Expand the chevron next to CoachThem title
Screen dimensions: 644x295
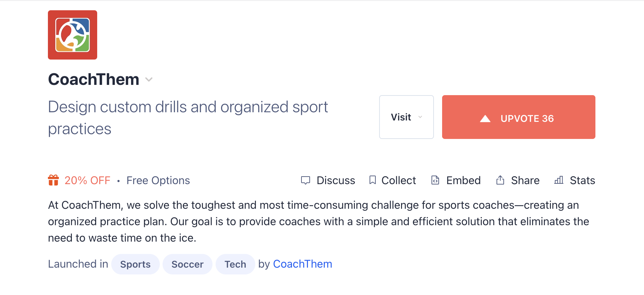149,80
